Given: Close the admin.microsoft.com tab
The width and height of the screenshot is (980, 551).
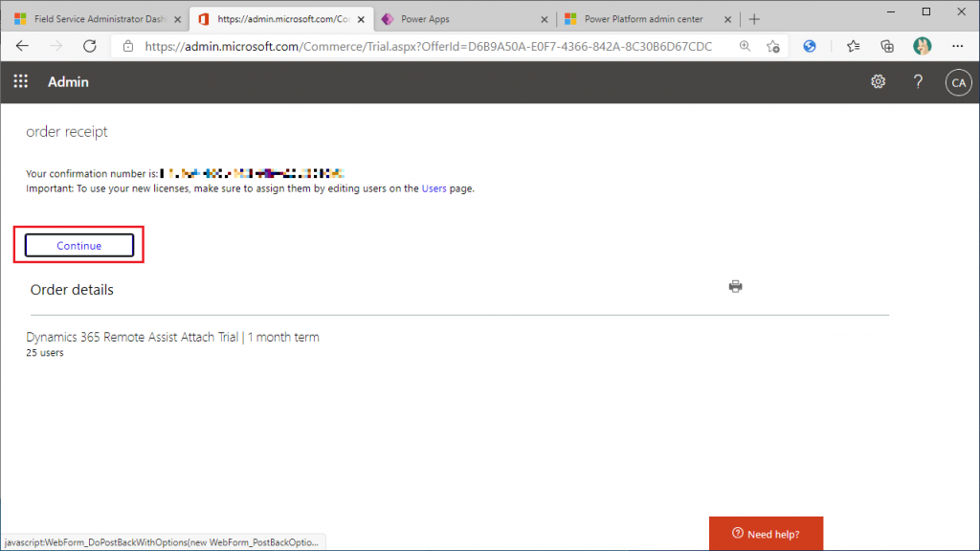Looking at the screenshot, I should (361, 19).
